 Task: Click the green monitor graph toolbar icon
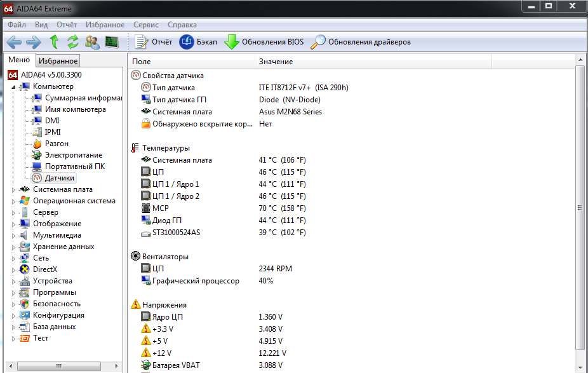coord(112,43)
